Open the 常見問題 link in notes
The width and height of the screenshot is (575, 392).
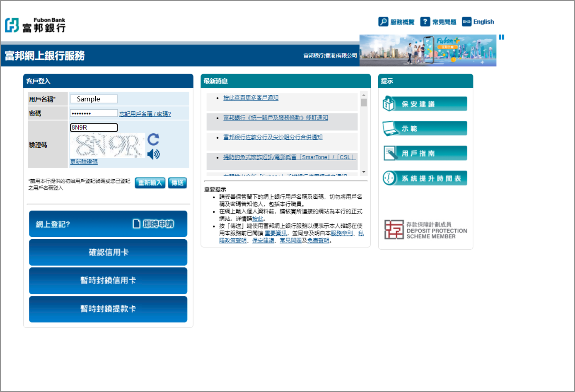tap(290, 240)
